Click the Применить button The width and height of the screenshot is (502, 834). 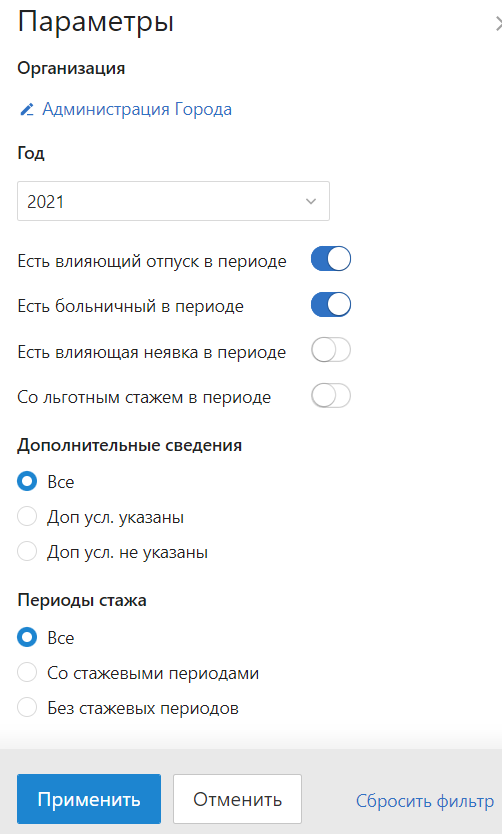(x=89, y=799)
